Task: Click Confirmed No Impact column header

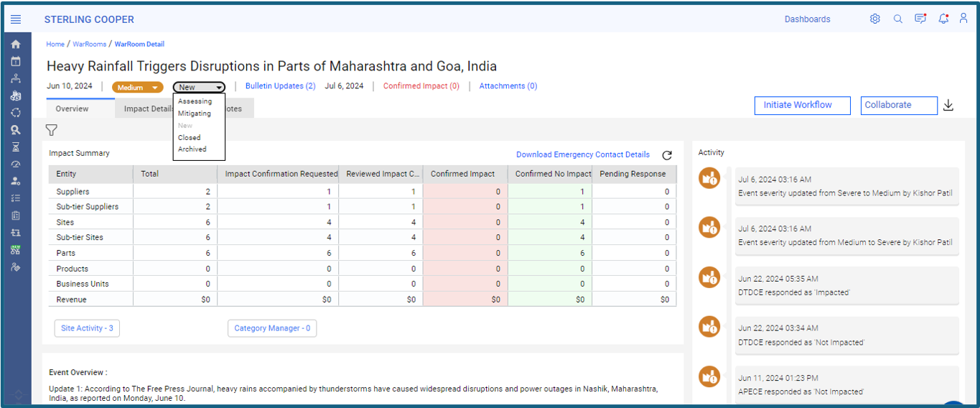Action: click(x=550, y=174)
